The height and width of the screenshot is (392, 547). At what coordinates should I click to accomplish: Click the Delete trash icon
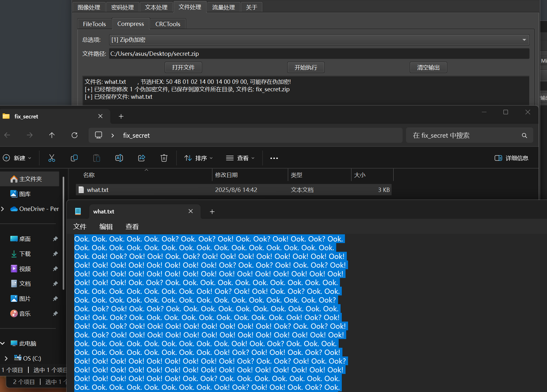(164, 158)
